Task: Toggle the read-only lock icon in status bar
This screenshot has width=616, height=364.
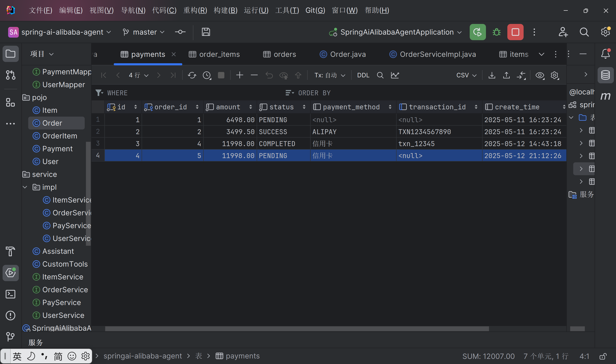Action: tap(603, 356)
